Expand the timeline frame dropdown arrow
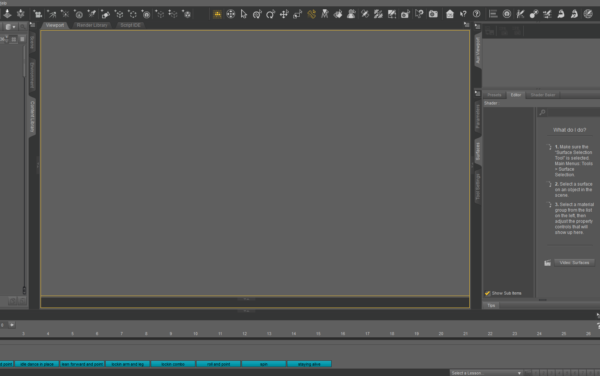 pos(12,325)
